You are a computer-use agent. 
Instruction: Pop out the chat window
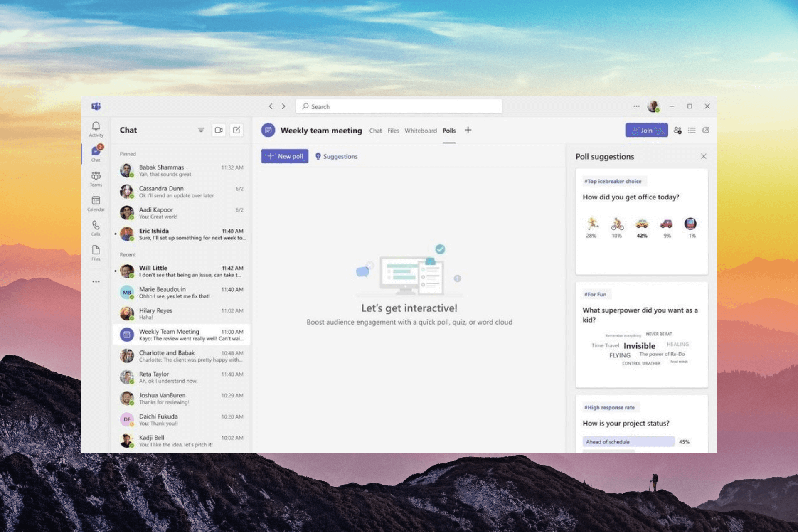(706, 130)
